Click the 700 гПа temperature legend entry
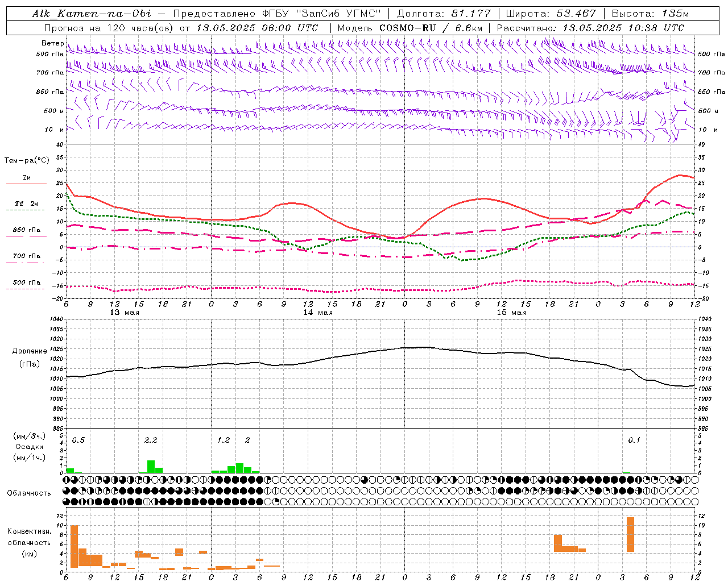Viewport: 728px width, 582px height. [26, 259]
